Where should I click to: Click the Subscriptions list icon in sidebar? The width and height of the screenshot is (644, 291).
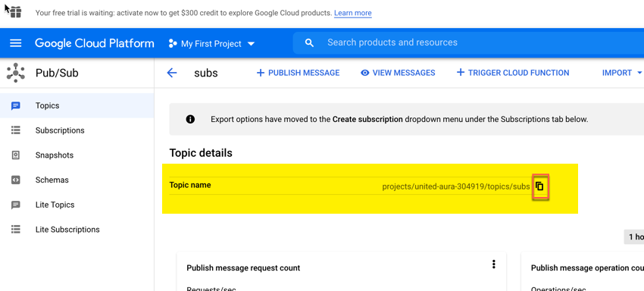16,130
